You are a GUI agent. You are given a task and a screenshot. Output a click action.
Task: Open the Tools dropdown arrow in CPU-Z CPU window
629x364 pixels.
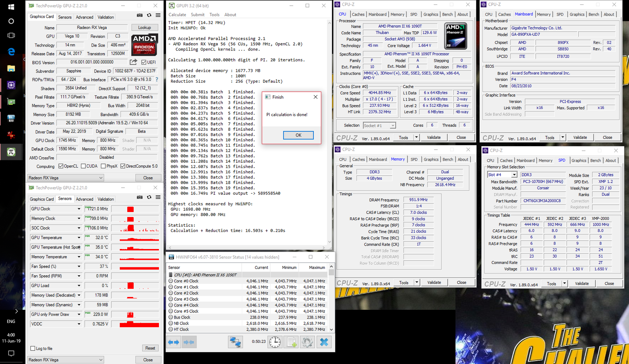pos(416,138)
